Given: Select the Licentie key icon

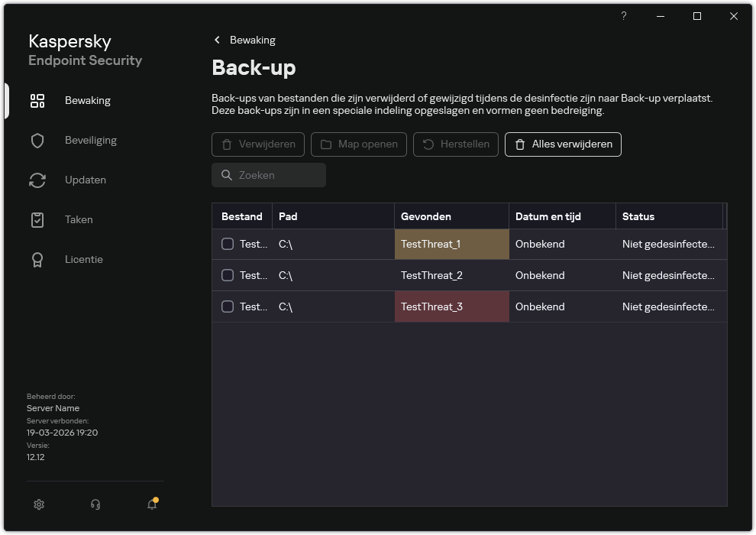Looking at the screenshot, I should coord(37,259).
